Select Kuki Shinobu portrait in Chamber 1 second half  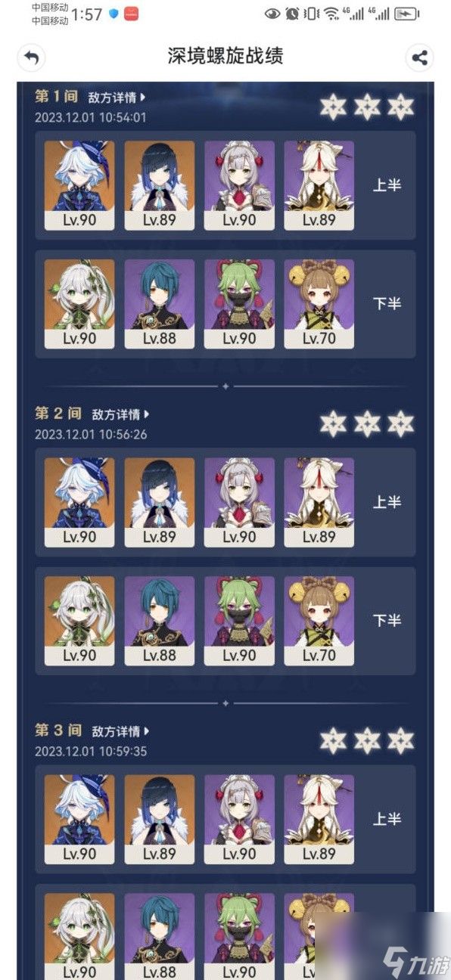tap(239, 304)
